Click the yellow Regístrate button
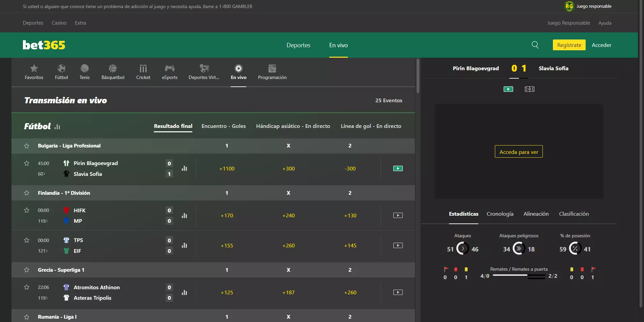The width and height of the screenshot is (644, 322). point(569,45)
